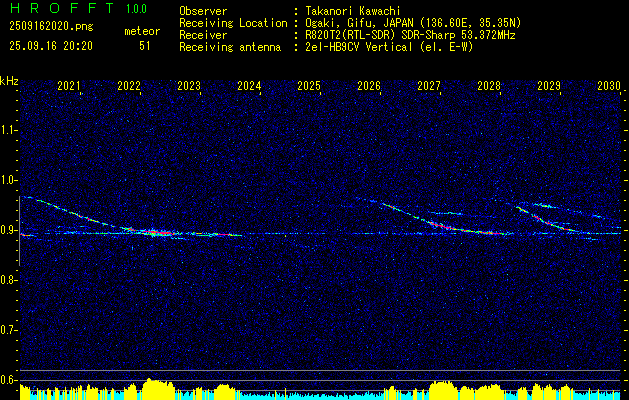This screenshot has width=629, height=400.
Task: Click the red echo trace ending near 2028
Action: [x=465, y=227]
